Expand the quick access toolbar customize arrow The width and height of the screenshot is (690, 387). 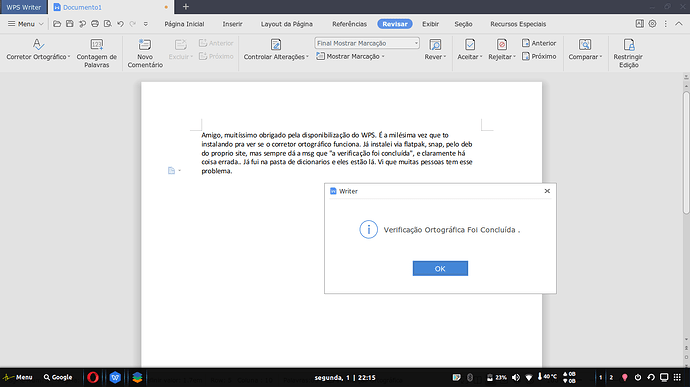coord(146,24)
